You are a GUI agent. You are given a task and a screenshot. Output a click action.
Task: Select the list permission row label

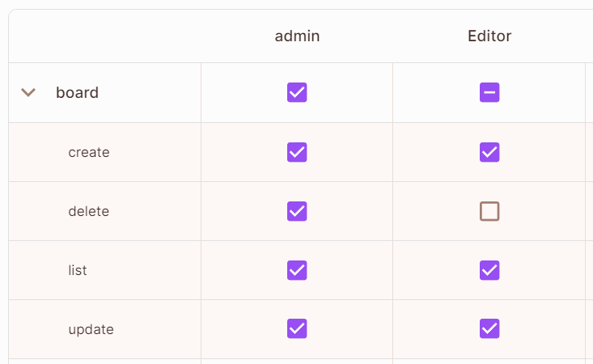pos(78,270)
